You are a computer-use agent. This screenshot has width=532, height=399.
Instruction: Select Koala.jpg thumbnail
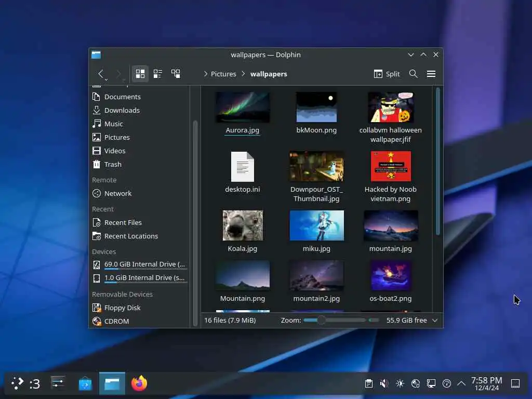[243, 225]
